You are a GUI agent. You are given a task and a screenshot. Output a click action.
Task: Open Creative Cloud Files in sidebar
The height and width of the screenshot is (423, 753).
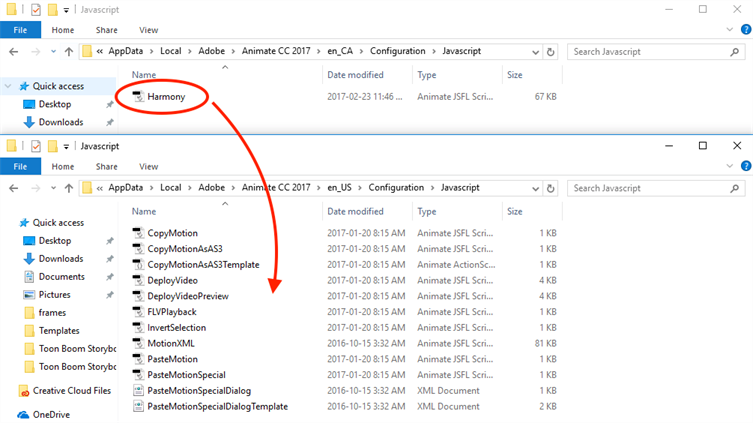[x=73, y=391]
